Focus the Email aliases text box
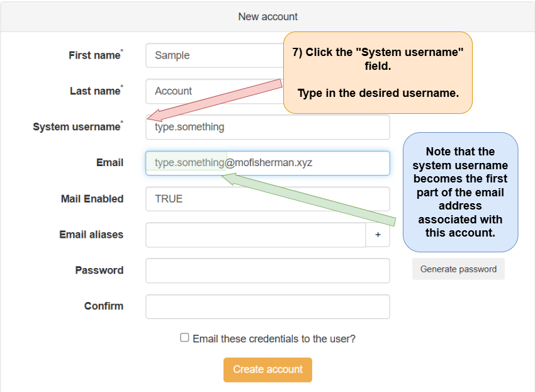This screenshot has width=535, height=392. tap(255, 235)
